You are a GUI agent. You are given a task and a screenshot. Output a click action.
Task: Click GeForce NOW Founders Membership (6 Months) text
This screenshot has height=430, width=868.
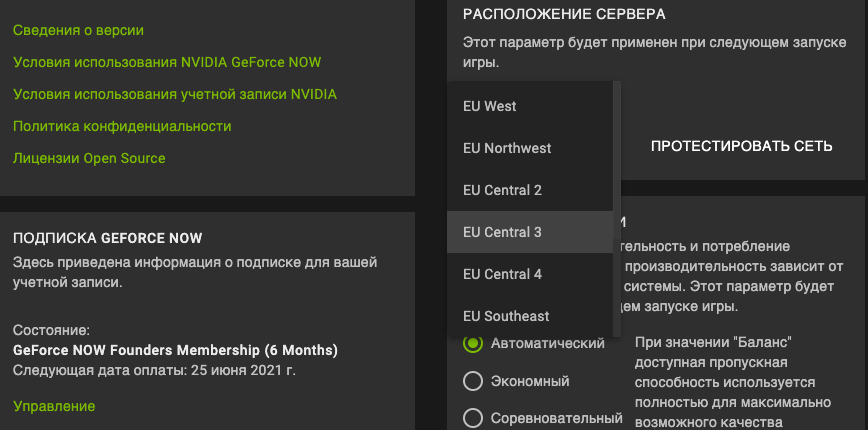(x=175, y=350)
